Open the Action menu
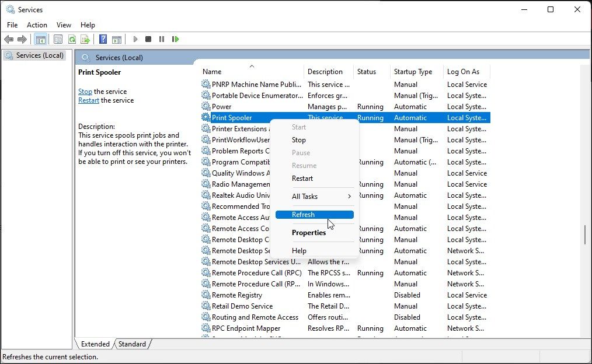Screen dimensions: 592x364 pyautogui.click(x=37, y=25)
